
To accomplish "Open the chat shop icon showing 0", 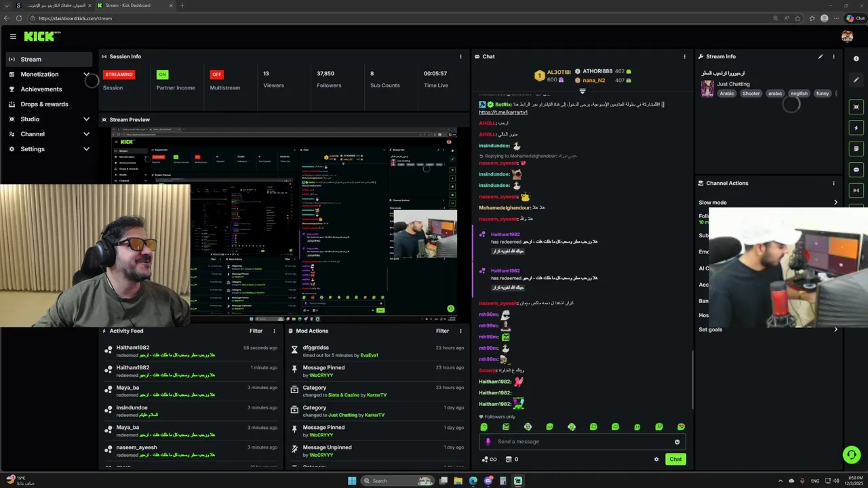I will pyautogui.click(x=512, y=460).
